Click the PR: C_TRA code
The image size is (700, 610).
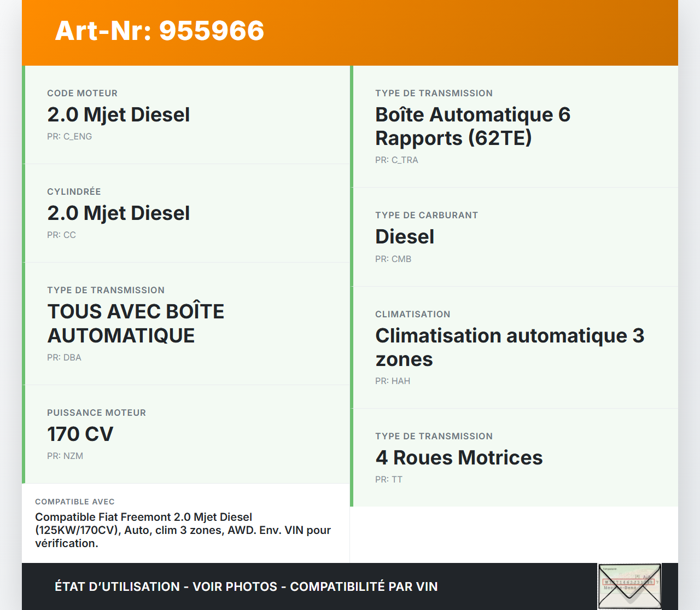[x=396, y=160]
